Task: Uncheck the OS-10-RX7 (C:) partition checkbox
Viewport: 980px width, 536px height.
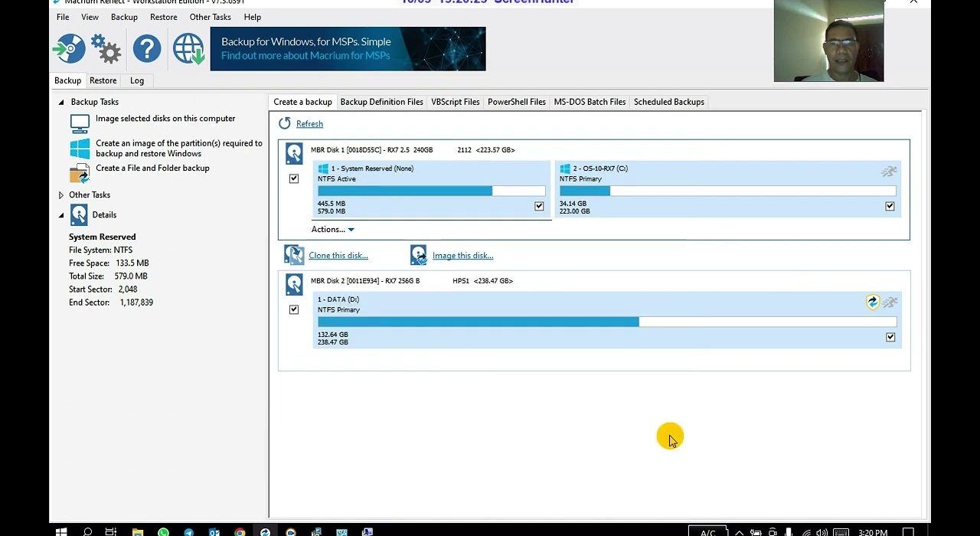Action: click(890, 206)
